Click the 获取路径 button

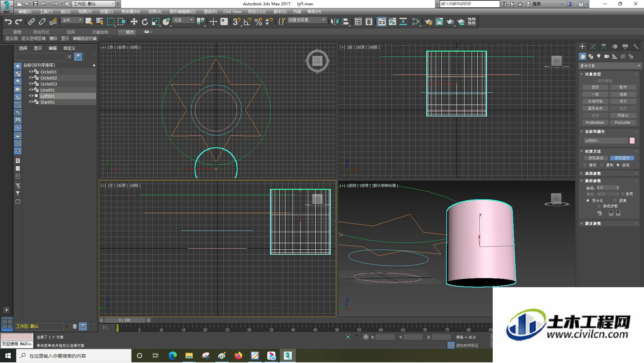click(x=596, y=158)
